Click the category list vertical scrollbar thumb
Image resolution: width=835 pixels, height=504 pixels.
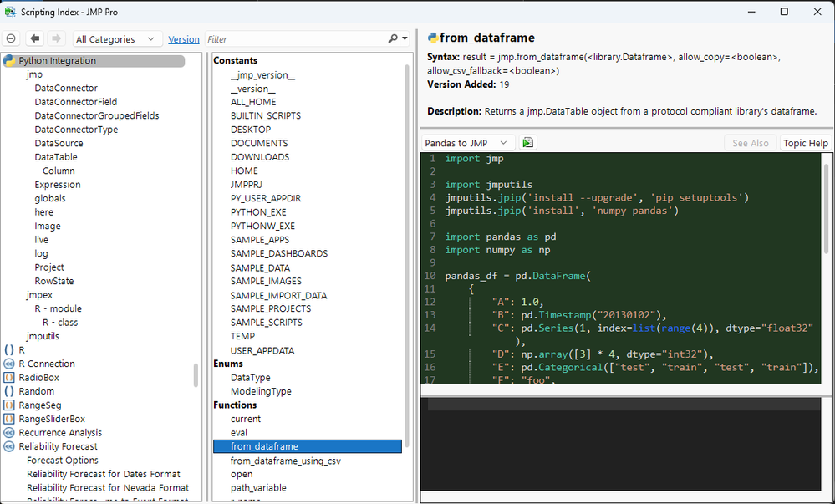(x=197, y=374)
